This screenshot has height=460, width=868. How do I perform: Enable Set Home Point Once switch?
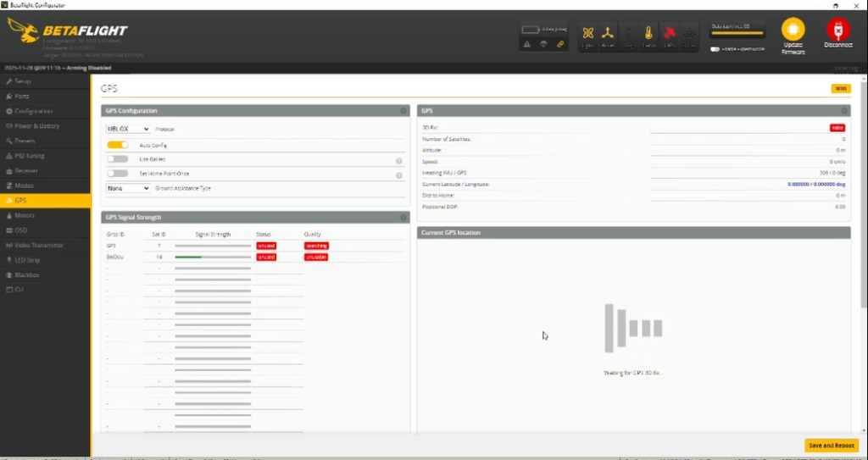[117, 174]
